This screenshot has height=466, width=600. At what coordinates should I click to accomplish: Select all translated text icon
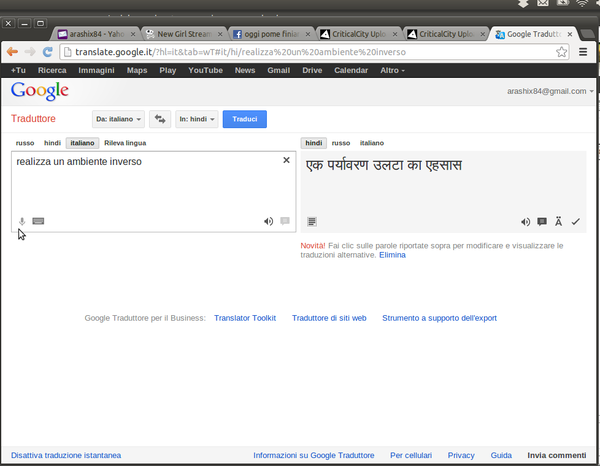[312, 222]
